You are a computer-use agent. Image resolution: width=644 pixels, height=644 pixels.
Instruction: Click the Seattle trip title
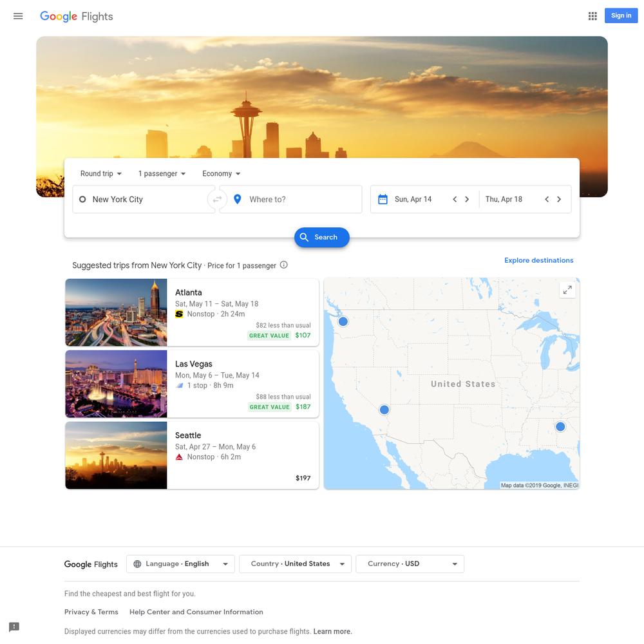pos(188,435)
